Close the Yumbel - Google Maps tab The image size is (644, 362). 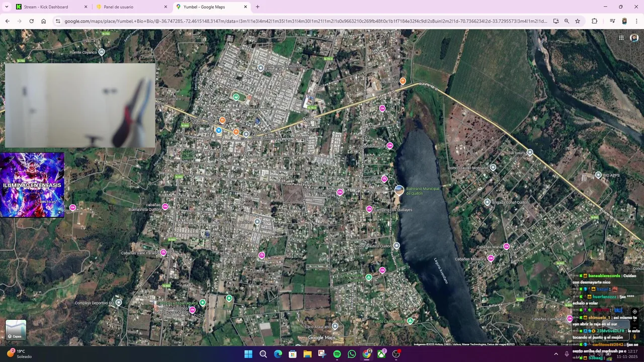tap(246, 7)
